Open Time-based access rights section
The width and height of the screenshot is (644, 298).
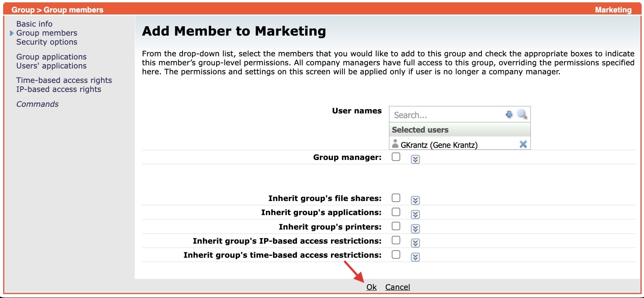(64, 80)
